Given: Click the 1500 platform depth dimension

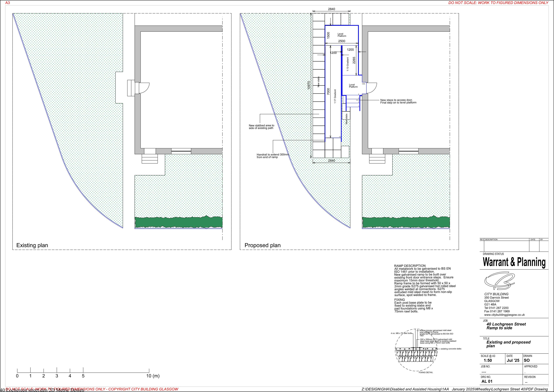Looking at the screenshot, I should [328, 35].
